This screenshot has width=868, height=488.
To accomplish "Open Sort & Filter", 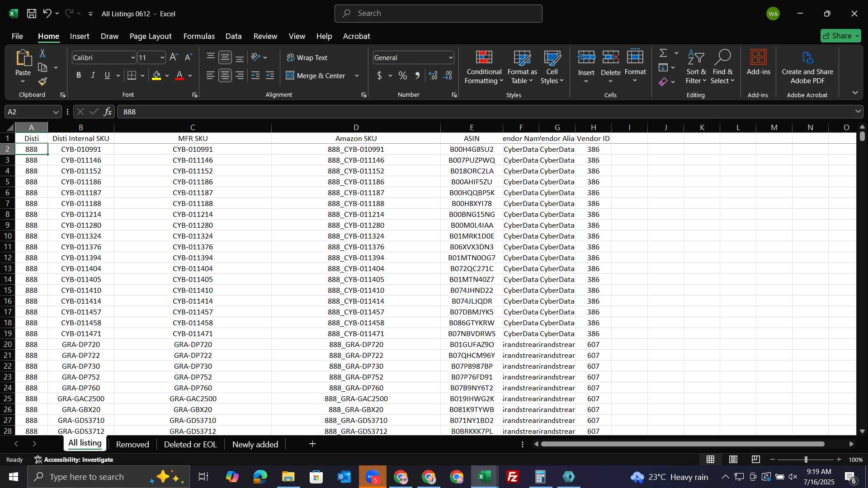I will [696, 67].
